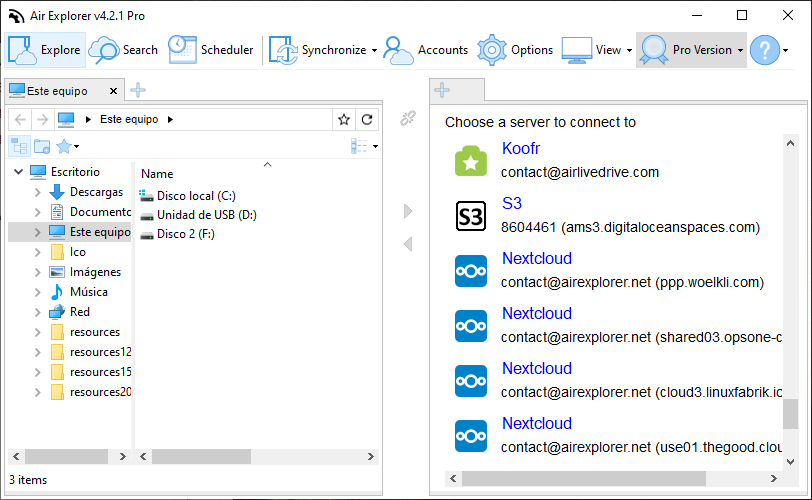The image size is (812, 500).
Task: Connect to the S3 server
Action: coord(512,203)
